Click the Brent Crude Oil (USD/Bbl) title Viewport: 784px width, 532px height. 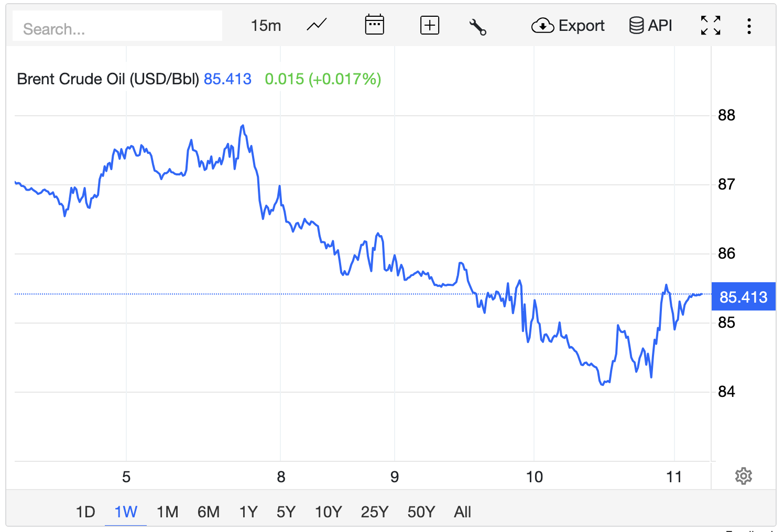[x=108, y=79]
